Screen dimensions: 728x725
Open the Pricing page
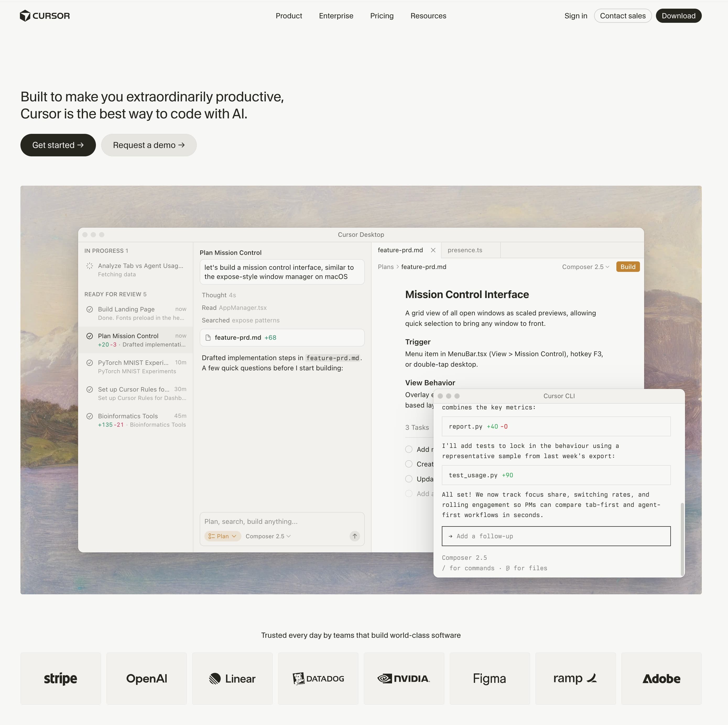coord(382,16)
